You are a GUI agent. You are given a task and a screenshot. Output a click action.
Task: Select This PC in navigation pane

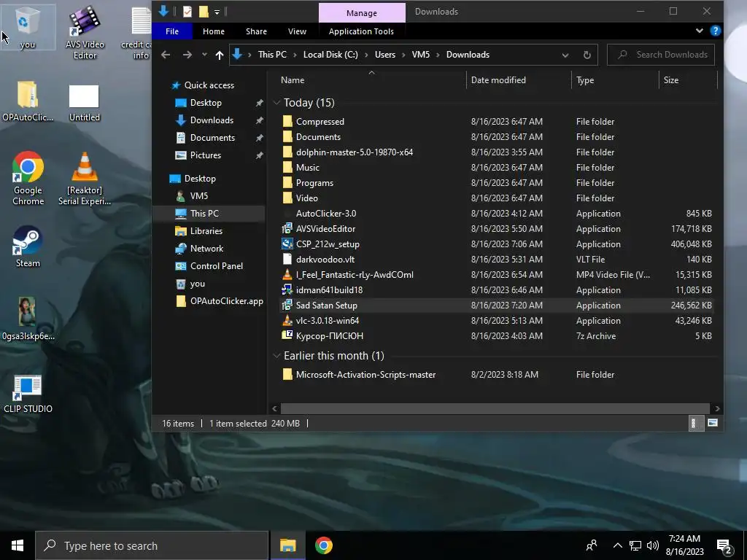pyautogui.click(x=204, y=214)
